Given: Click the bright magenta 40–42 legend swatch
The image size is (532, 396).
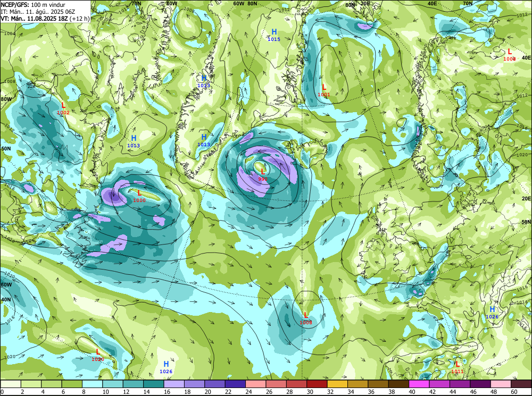Looking at the screenshot, I should [419, 384].
